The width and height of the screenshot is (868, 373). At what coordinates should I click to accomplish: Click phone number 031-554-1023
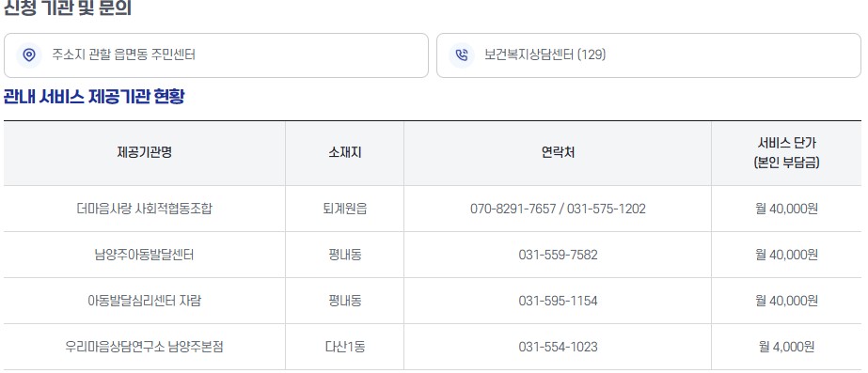558,347
